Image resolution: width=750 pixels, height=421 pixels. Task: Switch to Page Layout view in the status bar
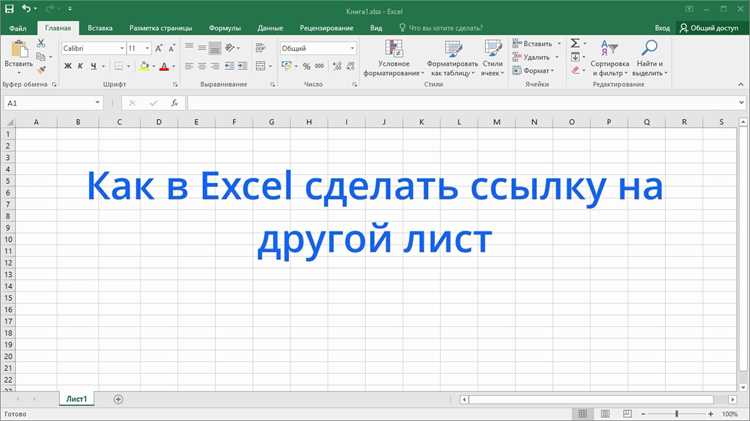tap(605, 414)
